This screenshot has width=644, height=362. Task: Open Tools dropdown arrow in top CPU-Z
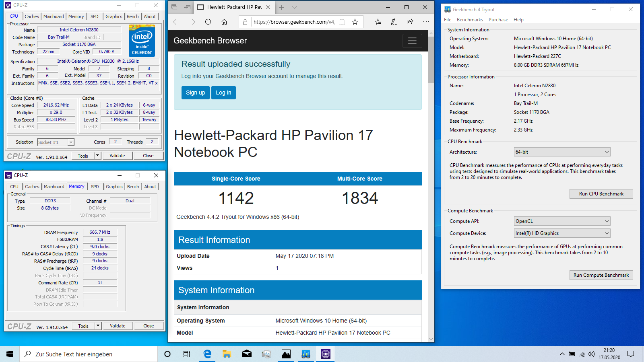(97, 156)
